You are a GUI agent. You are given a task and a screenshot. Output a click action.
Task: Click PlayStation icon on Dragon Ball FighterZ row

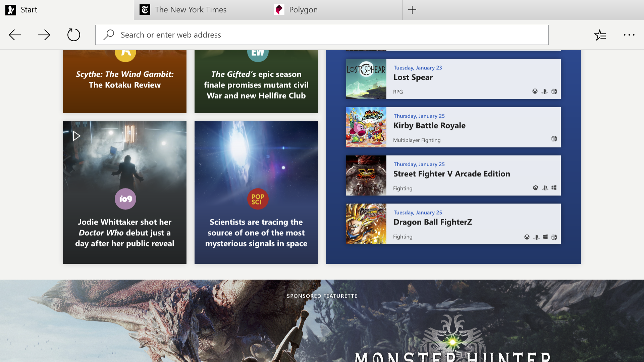click(537, 237)
